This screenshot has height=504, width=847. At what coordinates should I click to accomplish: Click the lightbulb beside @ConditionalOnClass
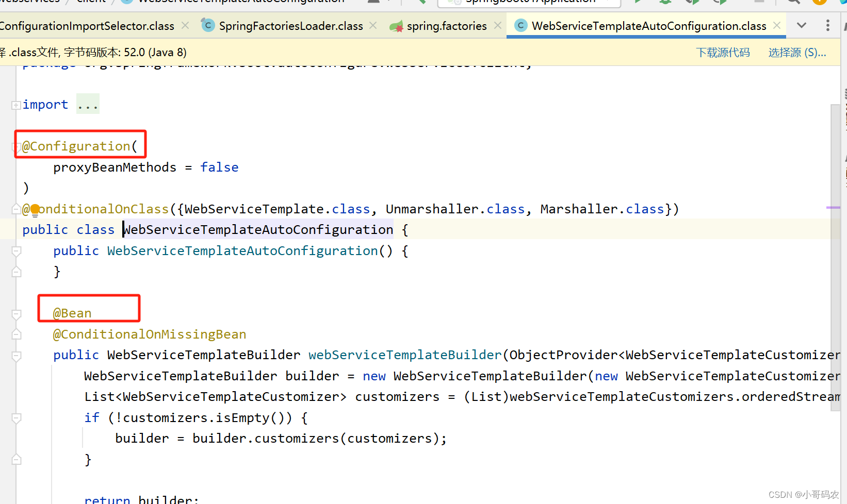pos(34,209)
